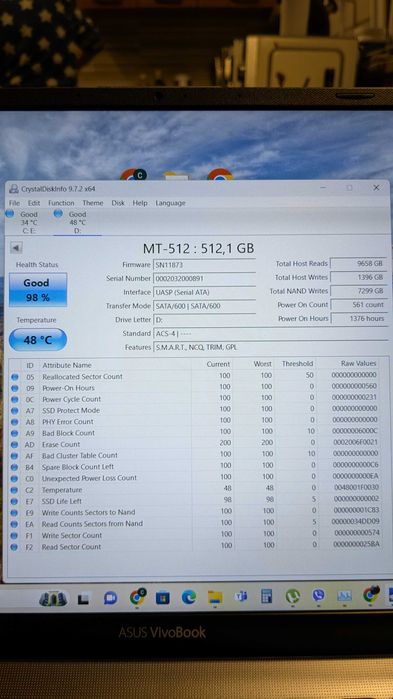
Task: Open Microsoft Edge from the taskbar
Action: click(x=188, y=597)
